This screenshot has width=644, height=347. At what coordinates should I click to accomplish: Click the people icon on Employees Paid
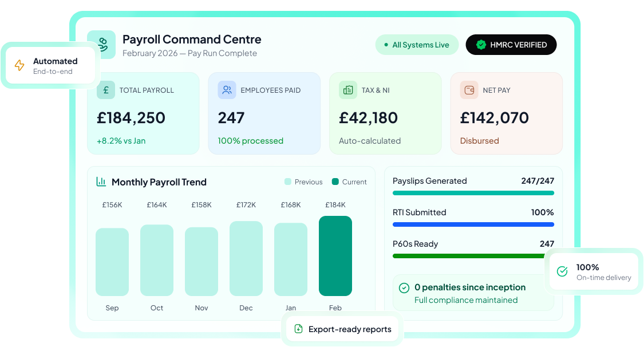[x=227, y=90]
